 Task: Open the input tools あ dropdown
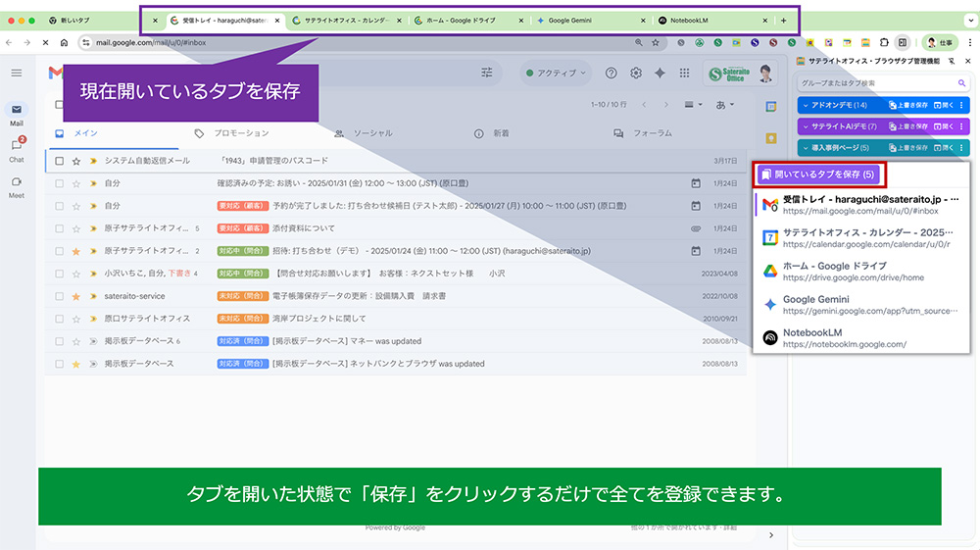pyautogui.click(x=724, y=104)
